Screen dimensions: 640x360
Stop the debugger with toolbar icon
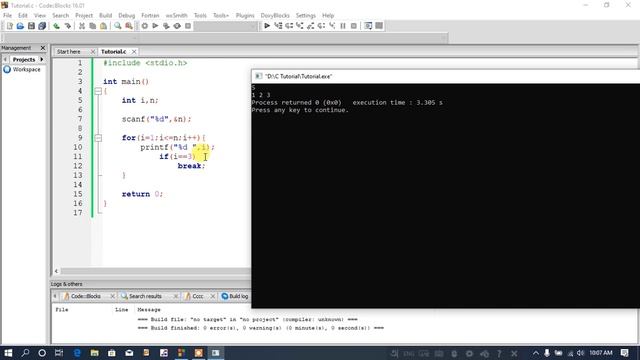354,26
